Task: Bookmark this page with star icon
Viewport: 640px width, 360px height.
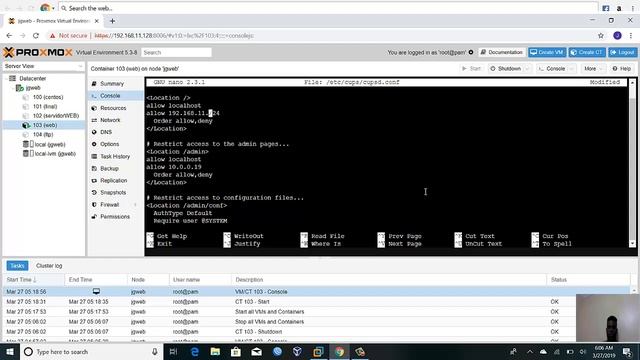Action: pyautogui.click(x=601, y=36)
